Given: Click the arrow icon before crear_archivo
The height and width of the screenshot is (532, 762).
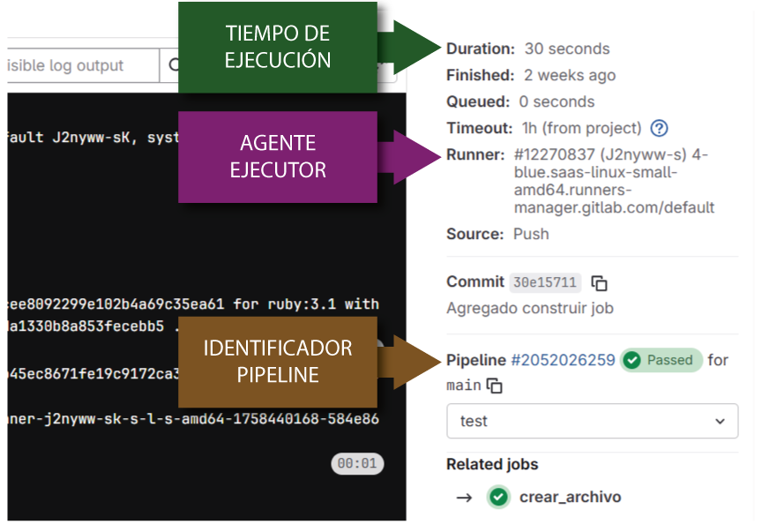Looking at the screenshot, I should pyautogui.click(x=464, y=498).
